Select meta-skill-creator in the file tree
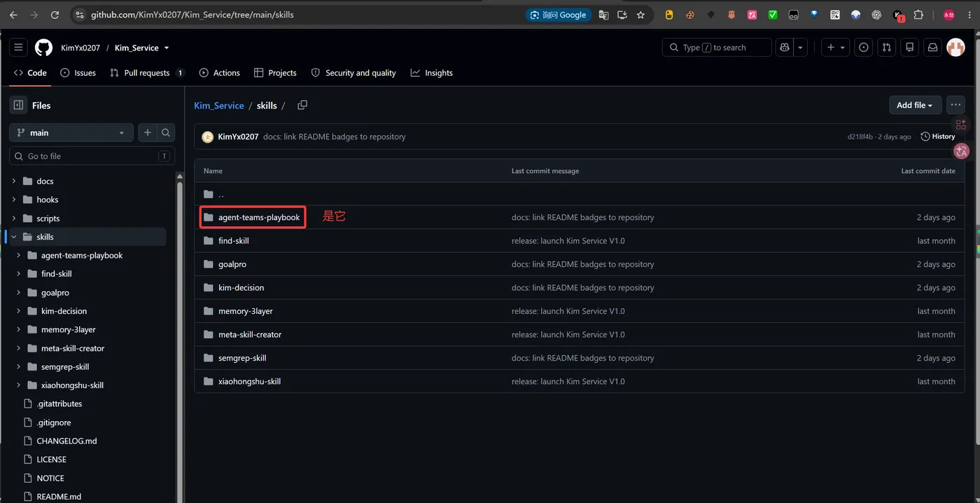Screen dimensions: 980x503 click(x=73, y=348)
